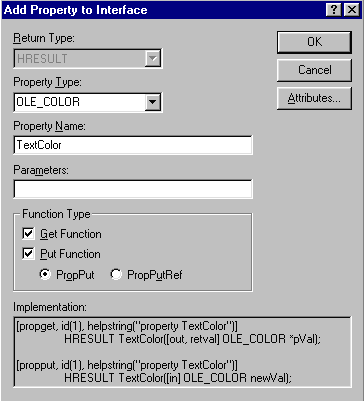Close the Add Property to Interface dialog
This screenshot has height=401, width=364.
click(351, 10)
